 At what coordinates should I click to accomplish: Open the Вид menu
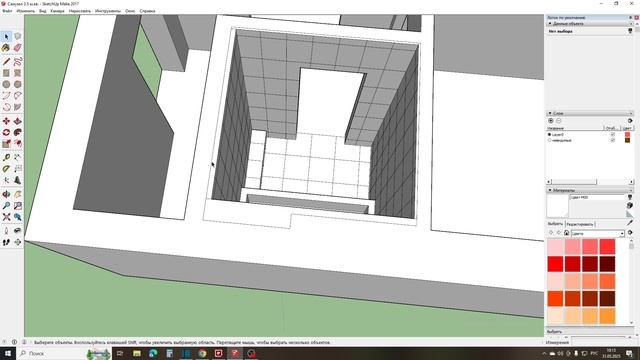42,11
